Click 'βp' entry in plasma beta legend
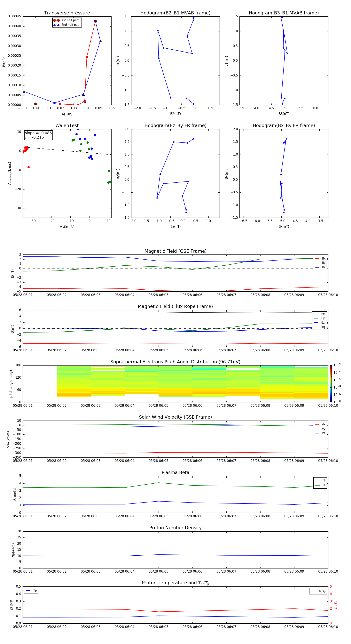Screen dimensions: 351x644 coord(321,480)
